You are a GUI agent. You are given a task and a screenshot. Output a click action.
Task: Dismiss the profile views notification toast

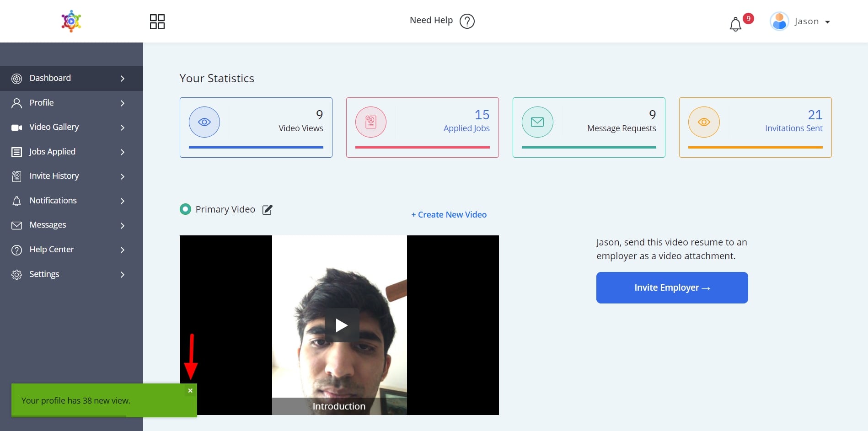tap(190, 391)
